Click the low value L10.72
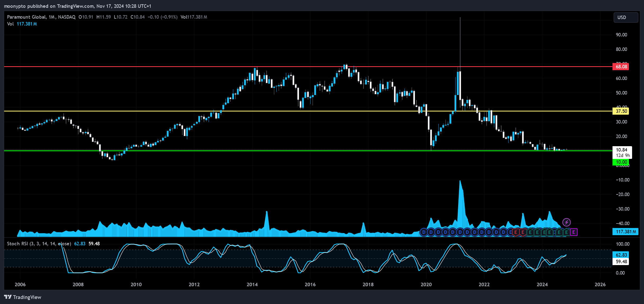 (120, 17)
